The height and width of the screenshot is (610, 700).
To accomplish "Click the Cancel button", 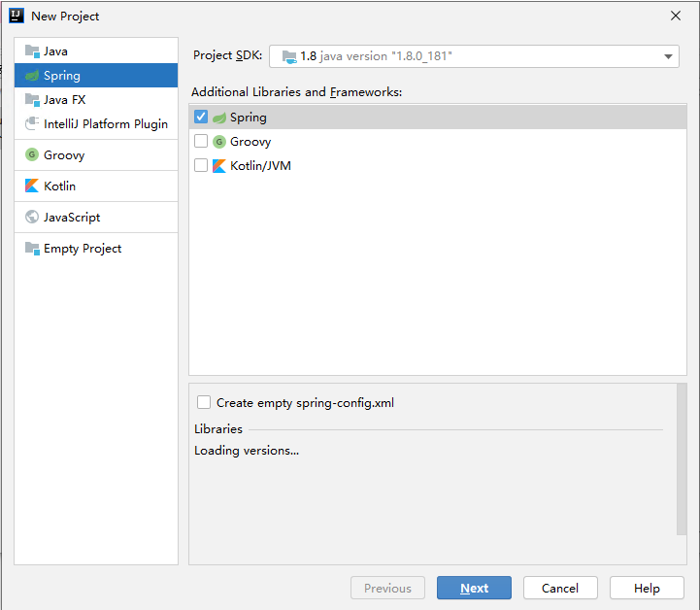I will click(560, 588).
